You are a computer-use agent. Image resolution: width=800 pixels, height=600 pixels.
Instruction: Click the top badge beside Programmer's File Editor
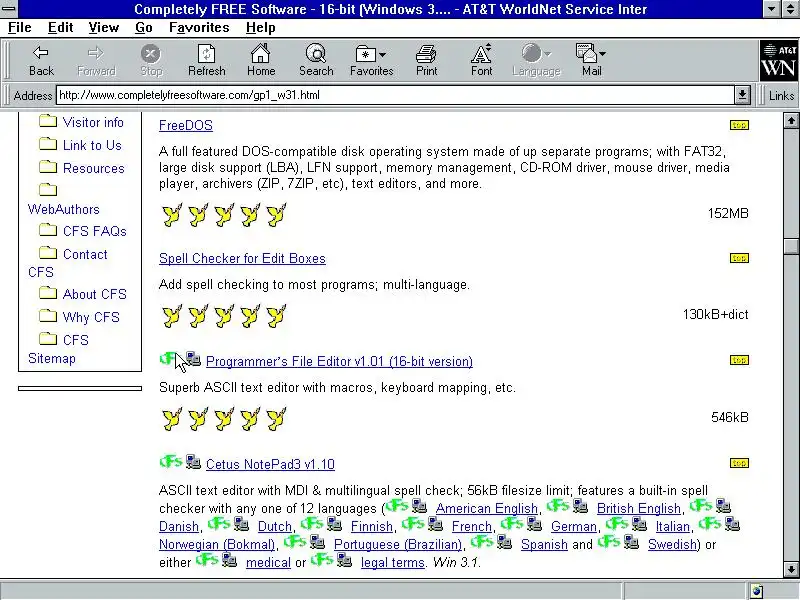[739, 360]
